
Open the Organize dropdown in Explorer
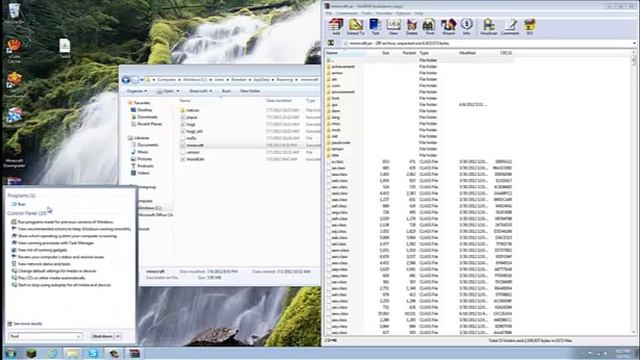click(x=137, y=91)
